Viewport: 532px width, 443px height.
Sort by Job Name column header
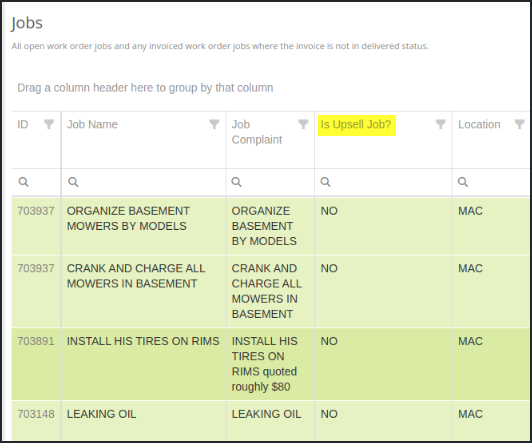coord(92,124)
